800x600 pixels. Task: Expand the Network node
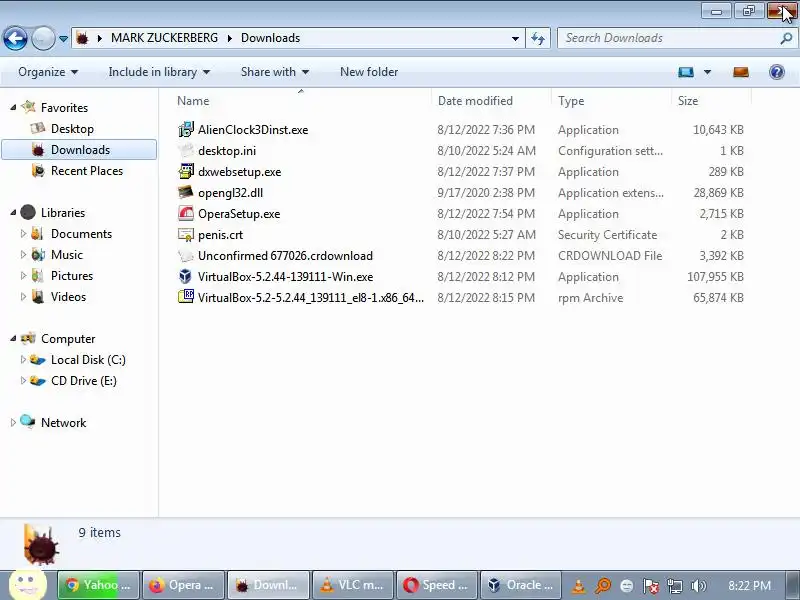pos(13,422)
